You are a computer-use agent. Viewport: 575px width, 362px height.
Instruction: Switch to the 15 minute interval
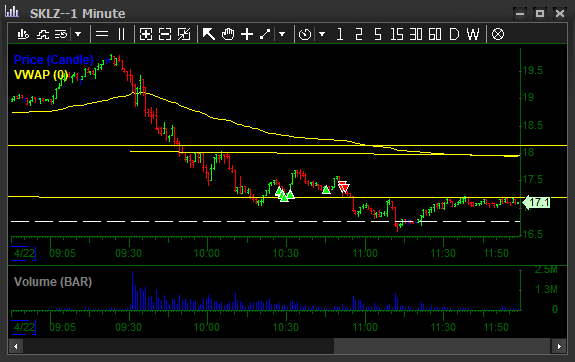[x=397, y=34]
